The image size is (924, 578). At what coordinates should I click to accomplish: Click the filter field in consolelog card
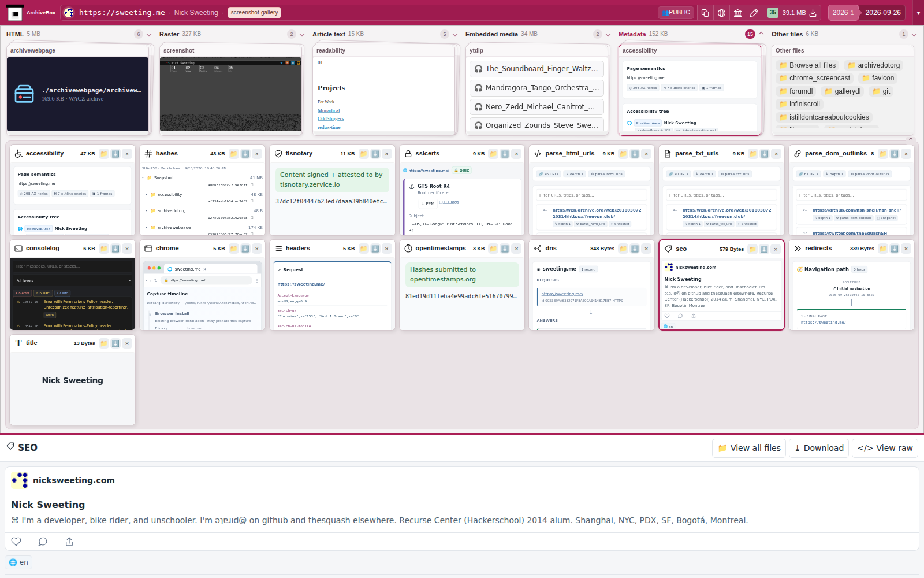click(x=73, y=266)
